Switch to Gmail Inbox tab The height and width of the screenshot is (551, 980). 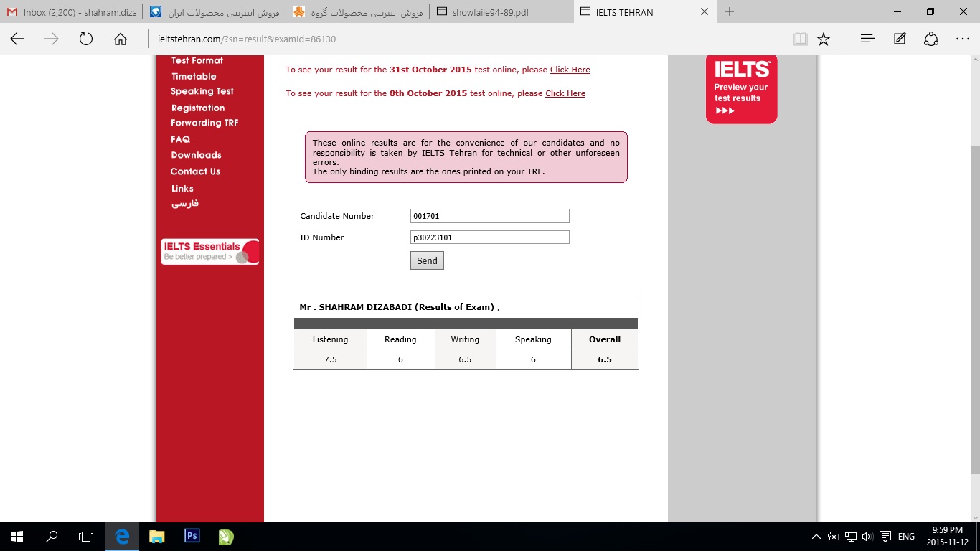pyautogui.click(x=72, y=11)
